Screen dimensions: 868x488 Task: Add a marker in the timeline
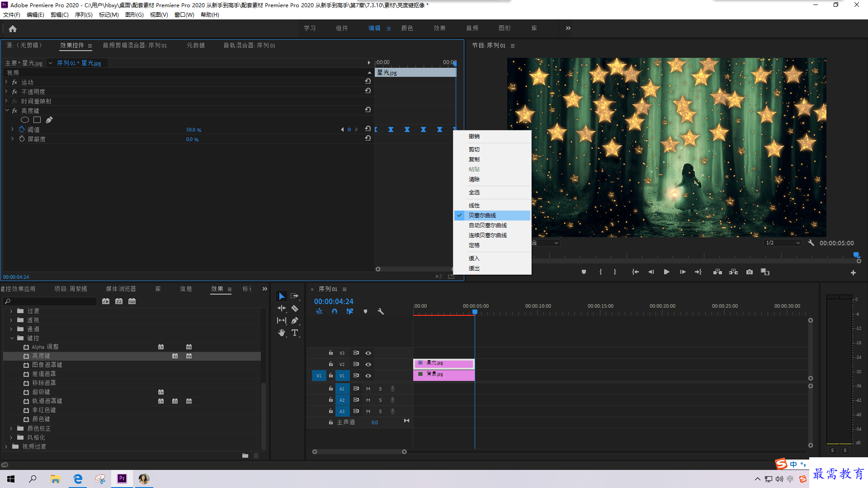pyautogui.click(x=365, y=311)
